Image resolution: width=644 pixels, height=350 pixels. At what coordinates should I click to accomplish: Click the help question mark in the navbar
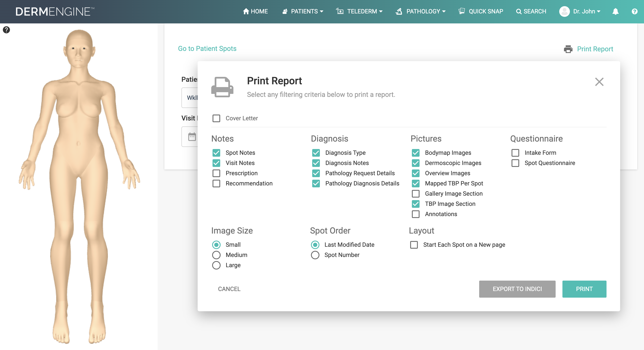click(x=634, y=11)
